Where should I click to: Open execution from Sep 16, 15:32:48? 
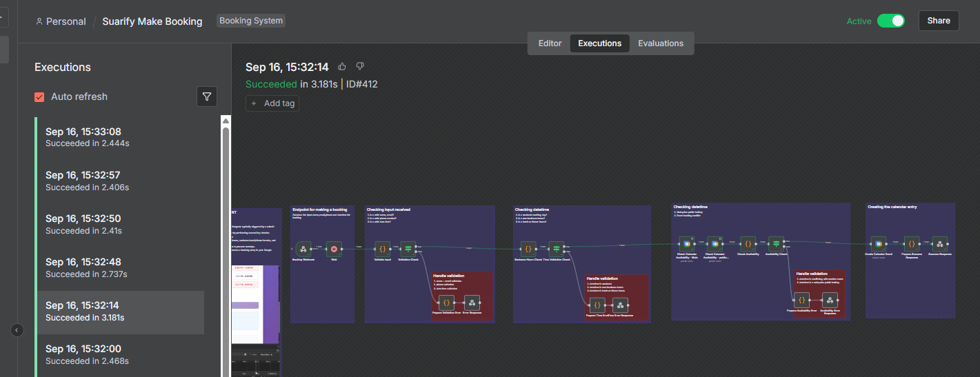[x=120, y=268]
